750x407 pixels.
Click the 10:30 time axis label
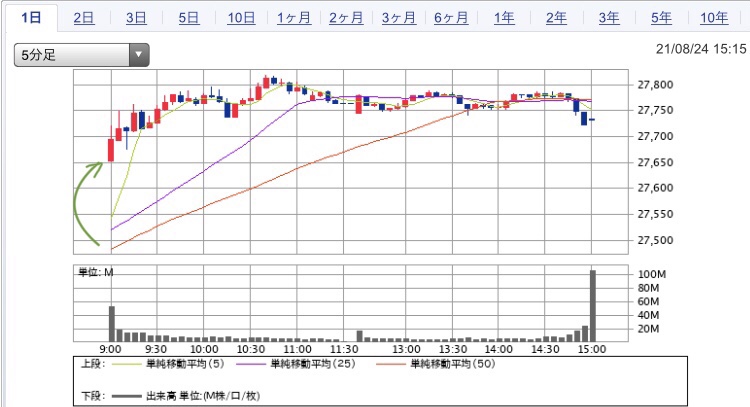point(251,349)
